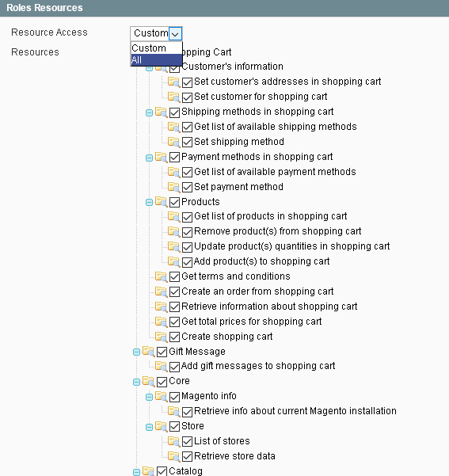
Task: Choose All in the Resource Access list
Action: click(x=156, y=60)
